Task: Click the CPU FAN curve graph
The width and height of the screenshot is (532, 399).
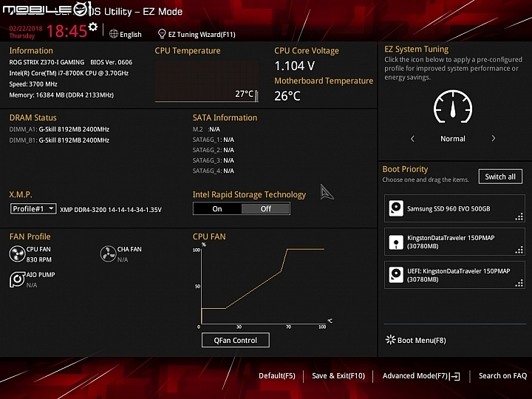Action: (262, 286)
